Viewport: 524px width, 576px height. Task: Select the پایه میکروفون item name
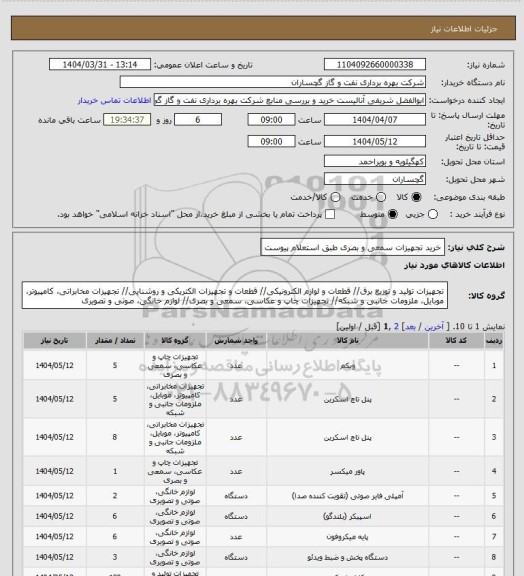(347, 537)
